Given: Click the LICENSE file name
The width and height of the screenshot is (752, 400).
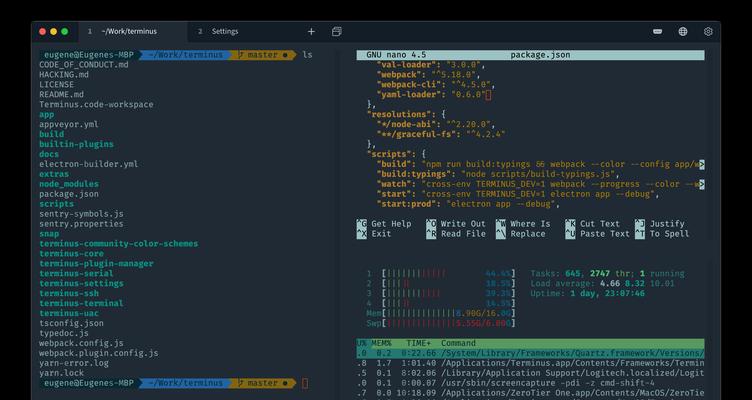Looking at the screenshot, I should click(57, 84).
